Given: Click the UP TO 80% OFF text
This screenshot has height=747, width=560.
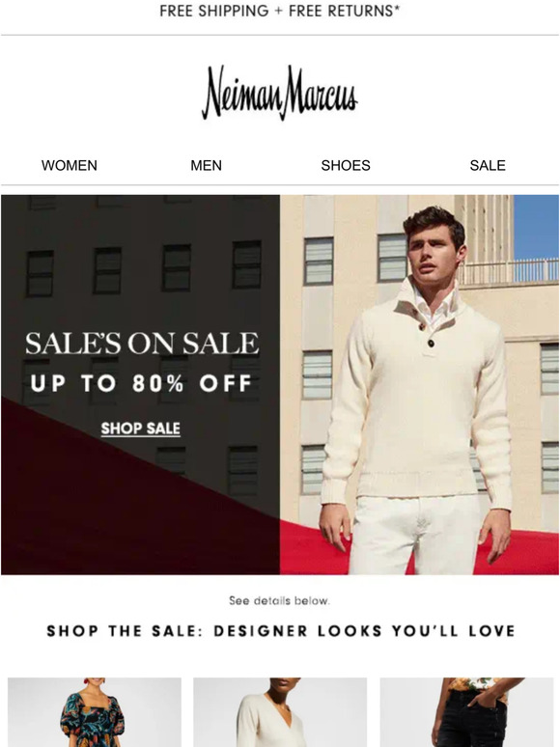Looking at the screenshot, I should pyautogui.click(x=142, y=383).
